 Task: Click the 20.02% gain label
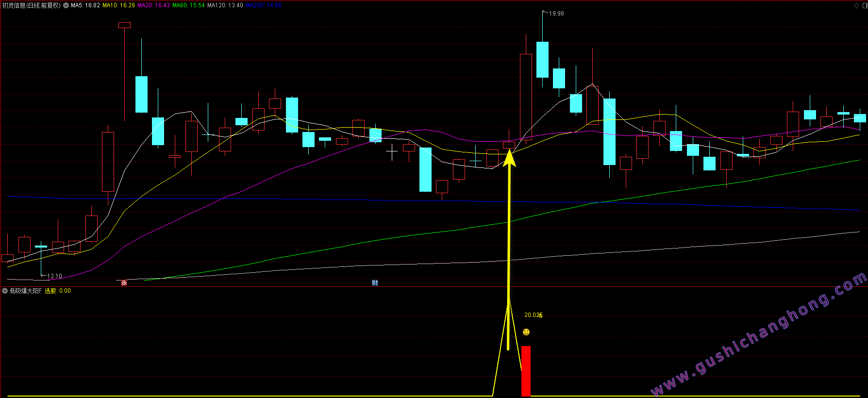(533, 315)
